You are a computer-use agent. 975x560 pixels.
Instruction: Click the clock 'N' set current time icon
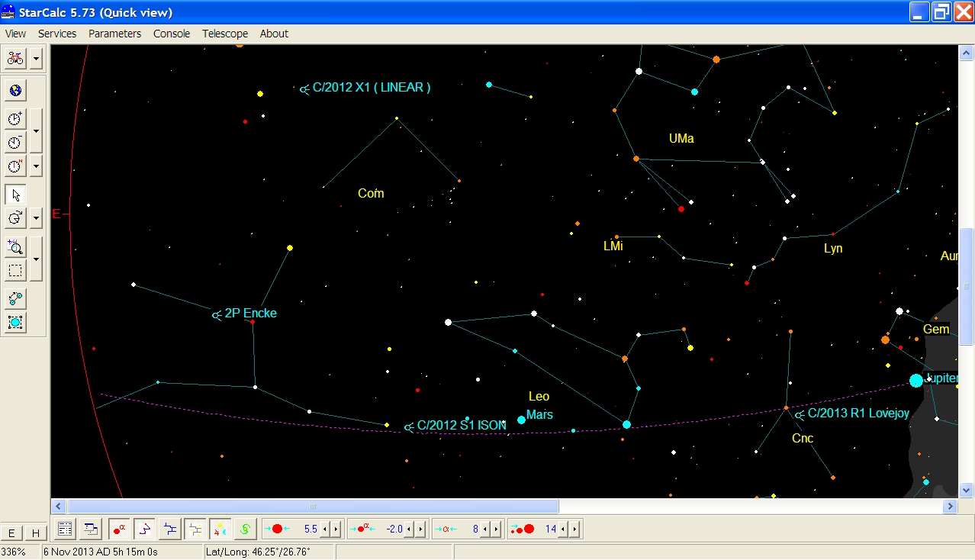[15, 166]
